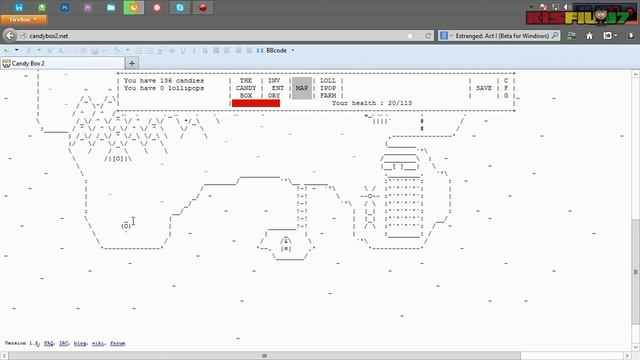
Task: Open the wiki footer link
Action: coord(98,343)
